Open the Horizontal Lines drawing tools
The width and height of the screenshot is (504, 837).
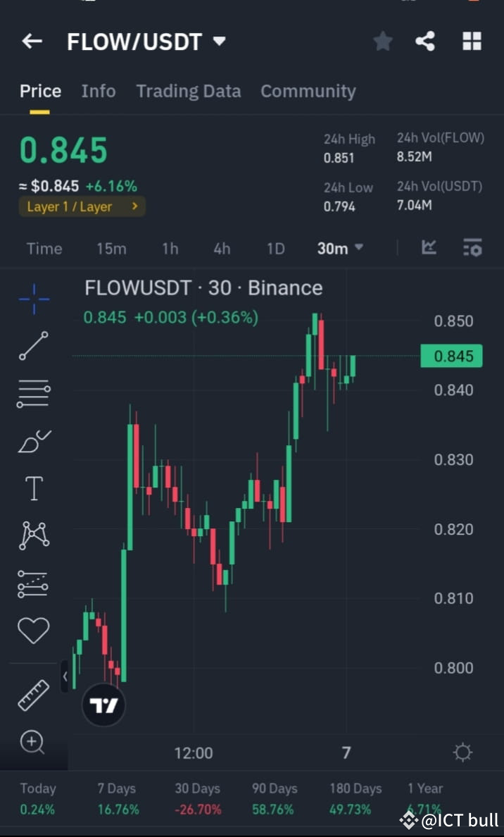coord(33,393)
